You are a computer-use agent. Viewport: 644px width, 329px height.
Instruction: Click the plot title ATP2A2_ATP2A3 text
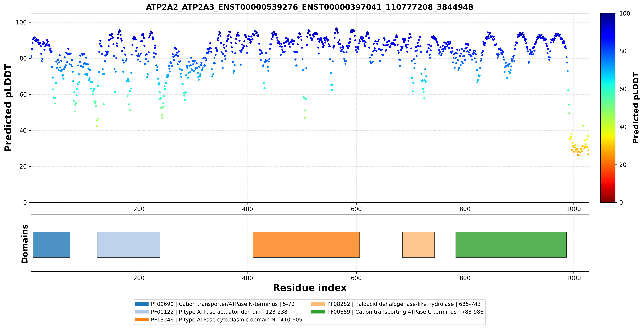coord(310,7)
